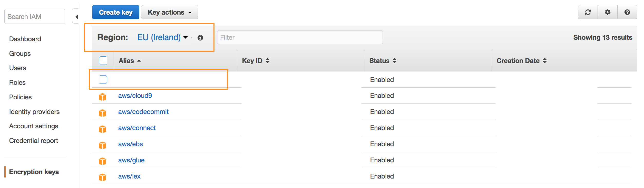Image resolution: width=644 pixels, height=188 pixels.
Task: Click the orange key icon for aws/lex
Action: click(103, 177)
